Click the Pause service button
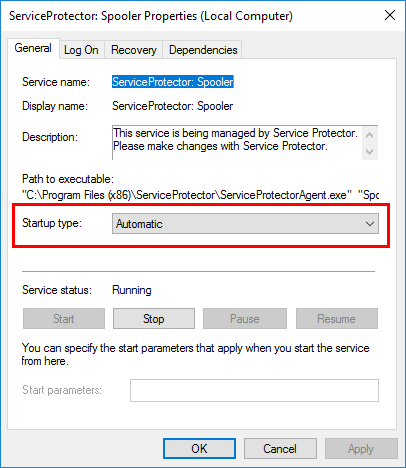Screen dimensions: 406x468 pos(245,319)
